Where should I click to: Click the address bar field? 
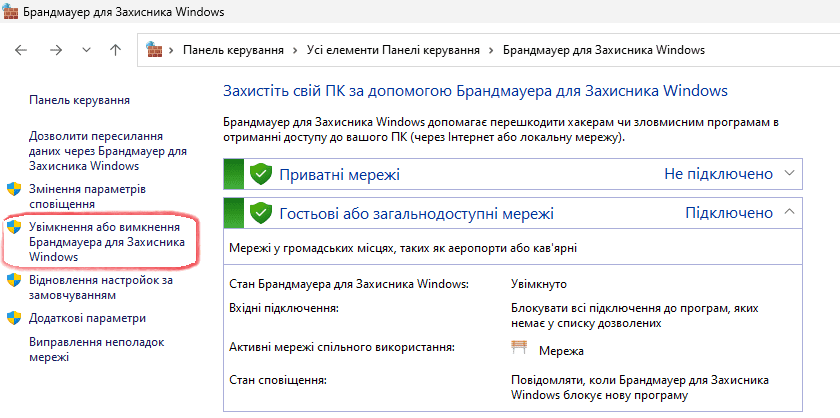pyautogui.click(x=488, y=50)
